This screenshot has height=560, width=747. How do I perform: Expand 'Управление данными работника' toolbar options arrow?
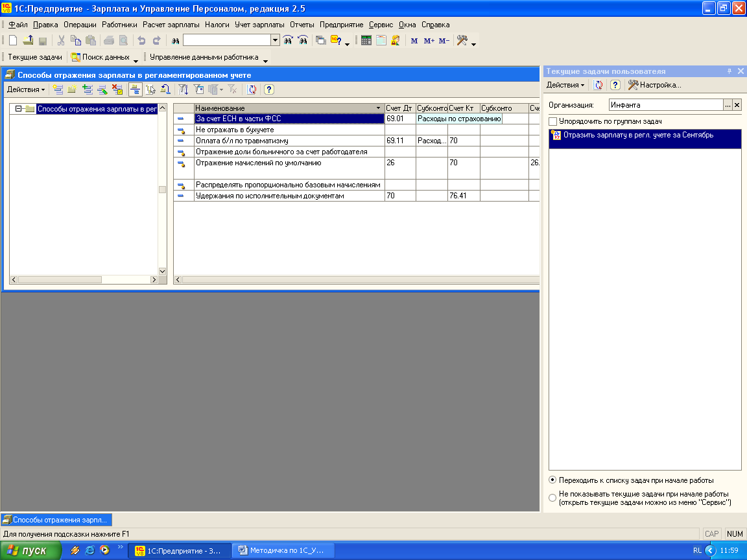[265, 60]
